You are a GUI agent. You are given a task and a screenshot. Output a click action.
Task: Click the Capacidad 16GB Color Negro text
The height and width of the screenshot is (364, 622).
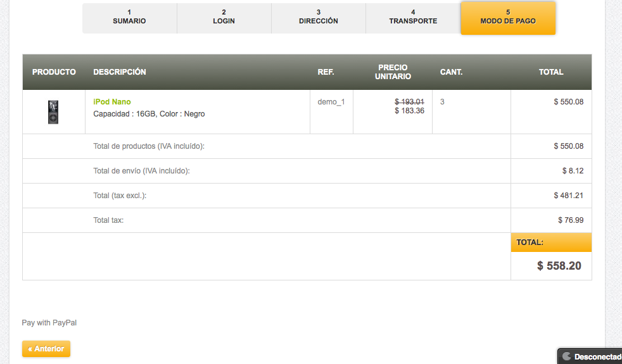[x=149, y=114]
